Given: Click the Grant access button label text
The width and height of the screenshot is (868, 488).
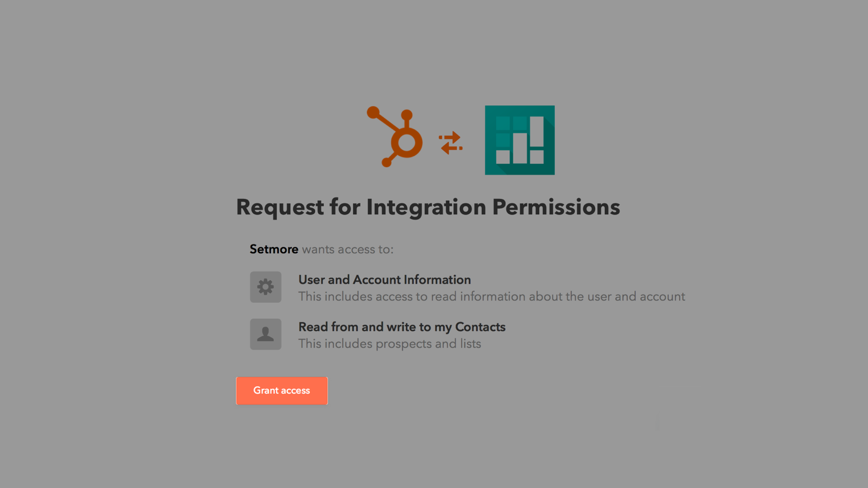Looking at the screenshot, I should (x=282, y=390).
